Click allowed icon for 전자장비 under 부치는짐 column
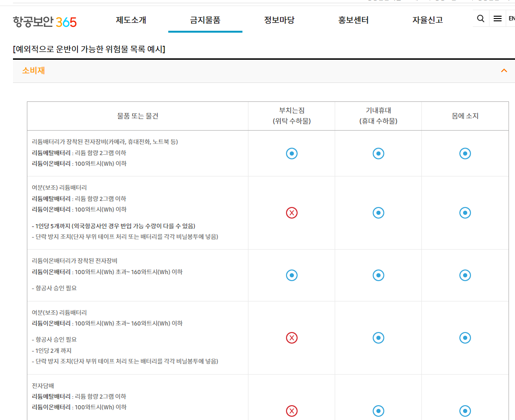Screen dimensions: 515x420 [291, 153]
